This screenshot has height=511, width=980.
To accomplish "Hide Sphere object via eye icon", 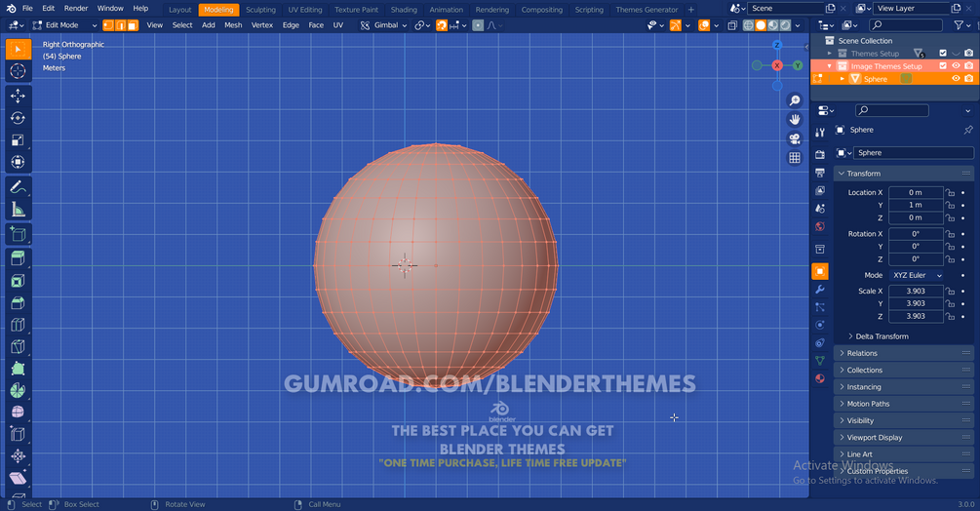I will click(x=956, y=79).
